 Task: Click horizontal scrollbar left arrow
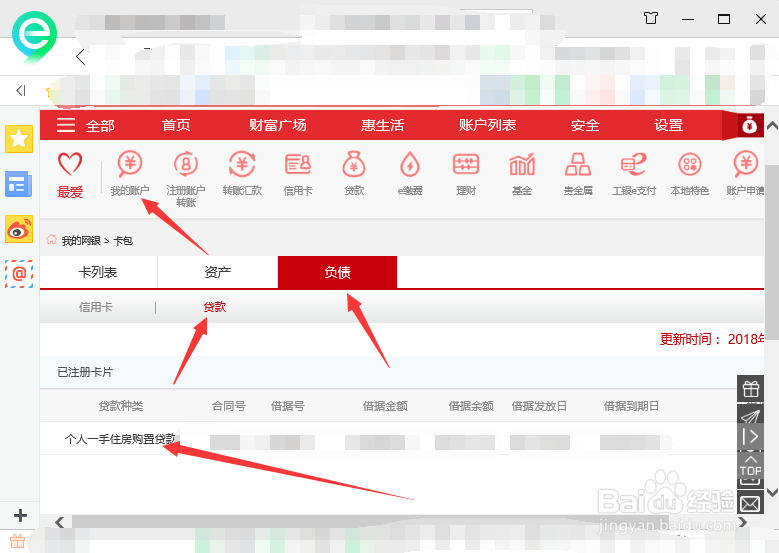point(60,522)
